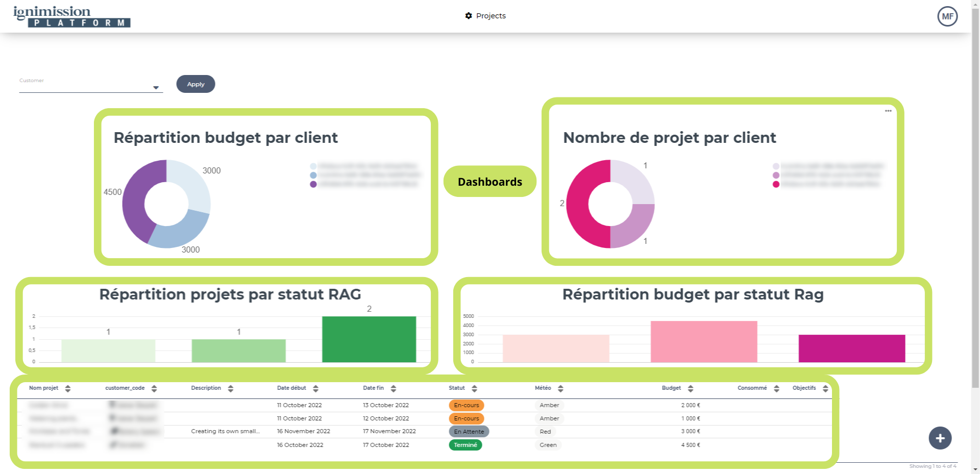This screenshot has height=474, width=980.
Task: Sort table by Date début column
Action: [315, 389]
